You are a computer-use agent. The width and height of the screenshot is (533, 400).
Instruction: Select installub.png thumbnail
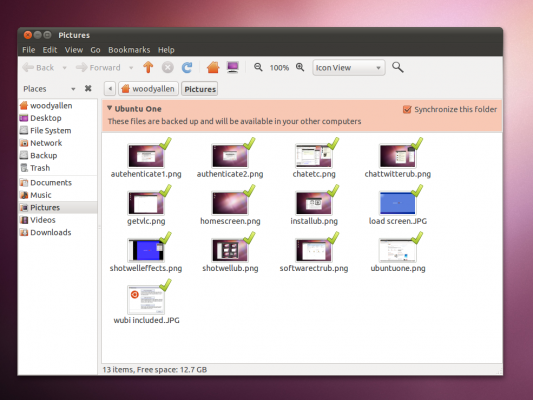(x=314, y=203)
